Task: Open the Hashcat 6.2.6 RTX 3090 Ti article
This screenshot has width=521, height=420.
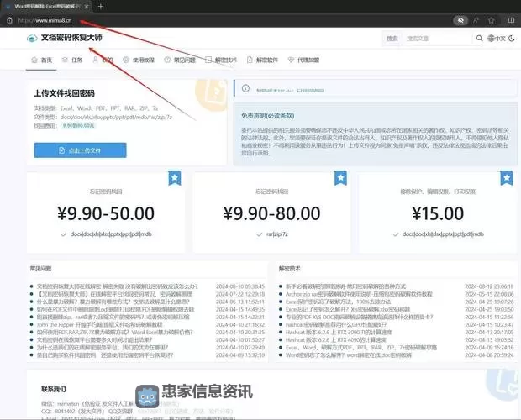Action: coord(339,332)
